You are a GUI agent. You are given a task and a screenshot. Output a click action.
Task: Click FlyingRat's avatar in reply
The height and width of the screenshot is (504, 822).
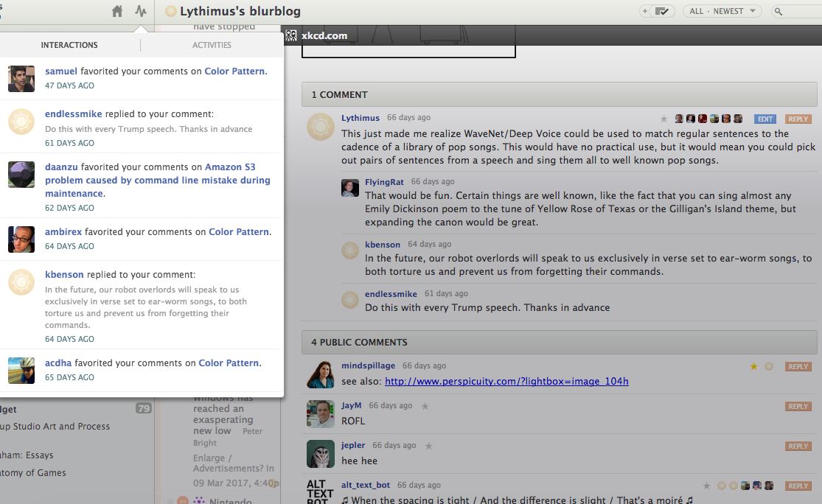(350, 188)
